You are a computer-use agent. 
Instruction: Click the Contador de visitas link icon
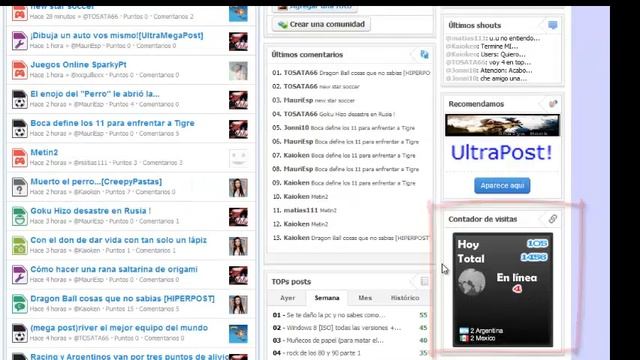tap(553, 219)
